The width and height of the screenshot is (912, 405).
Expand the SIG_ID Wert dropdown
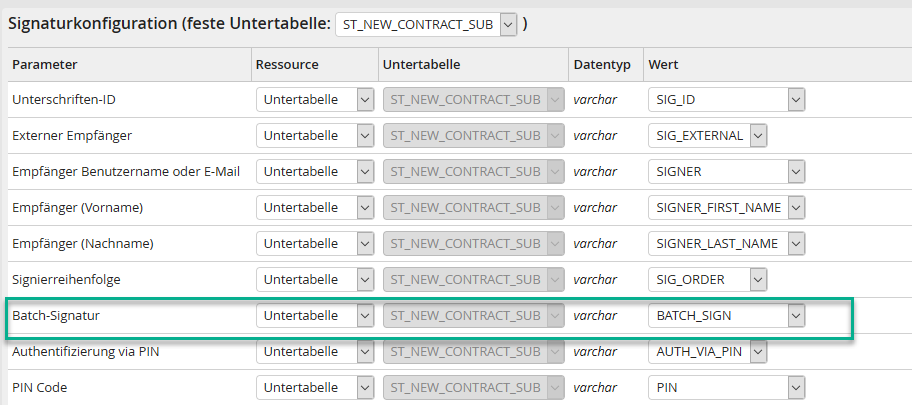726,100
